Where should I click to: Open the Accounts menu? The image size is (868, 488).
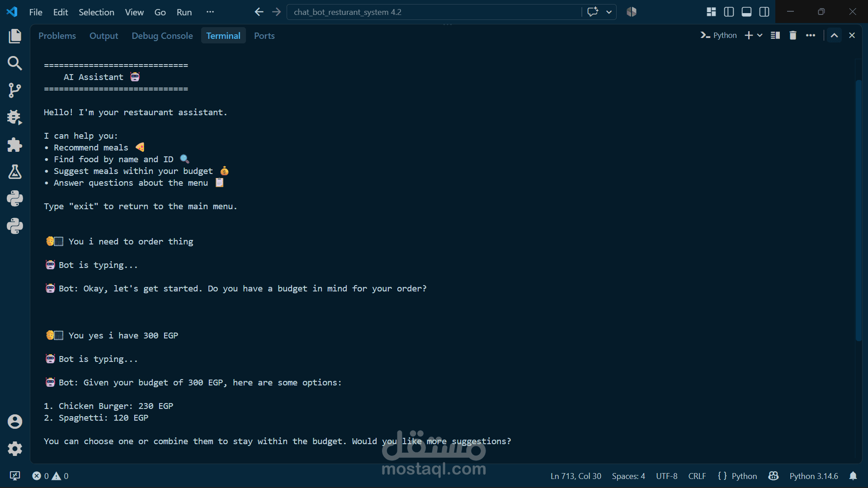(15, 422)
